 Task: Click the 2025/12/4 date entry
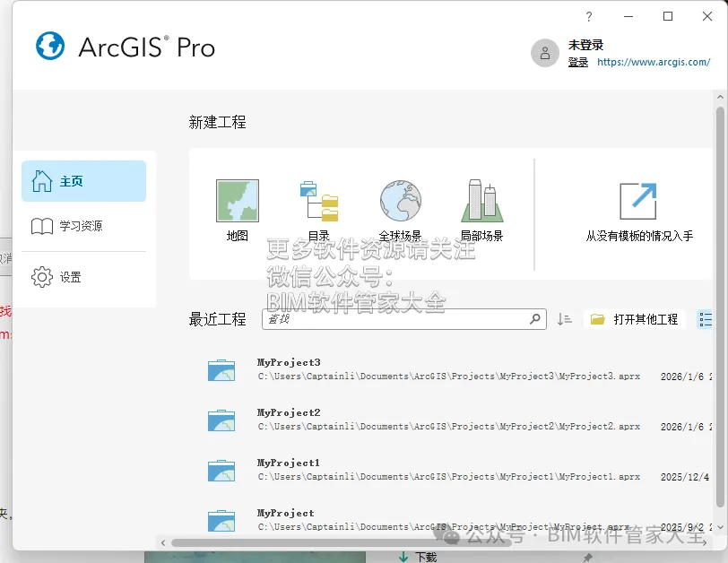(x=685, y=477)
